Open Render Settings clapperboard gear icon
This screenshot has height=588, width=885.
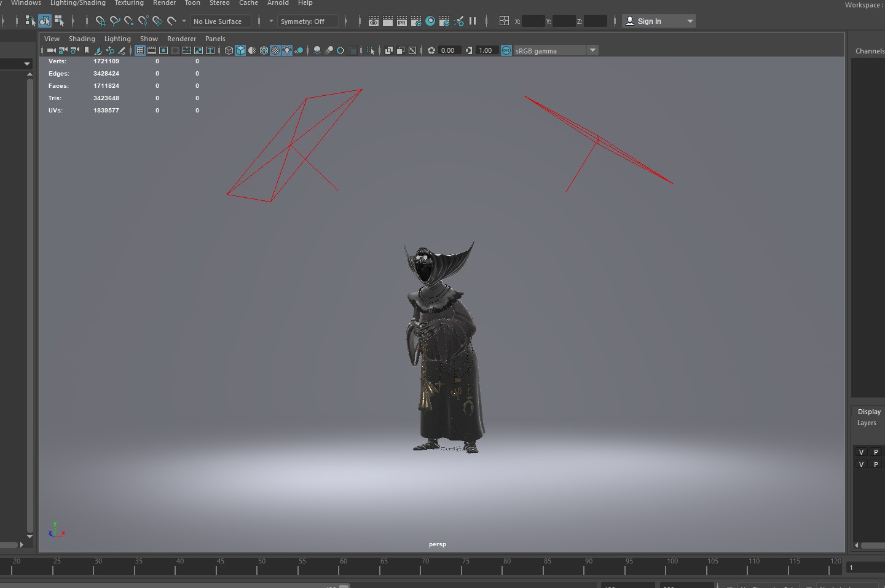point(416,21)
